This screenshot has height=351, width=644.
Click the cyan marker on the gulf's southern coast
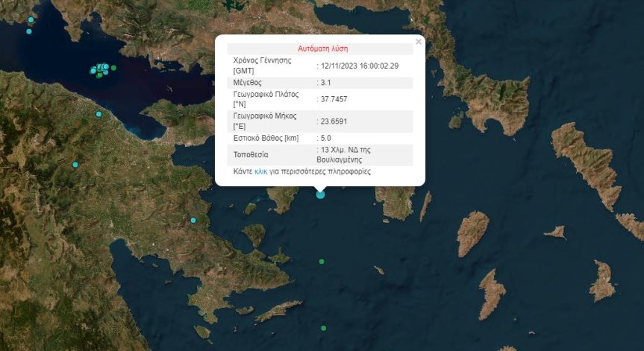[x=99, y=114]
